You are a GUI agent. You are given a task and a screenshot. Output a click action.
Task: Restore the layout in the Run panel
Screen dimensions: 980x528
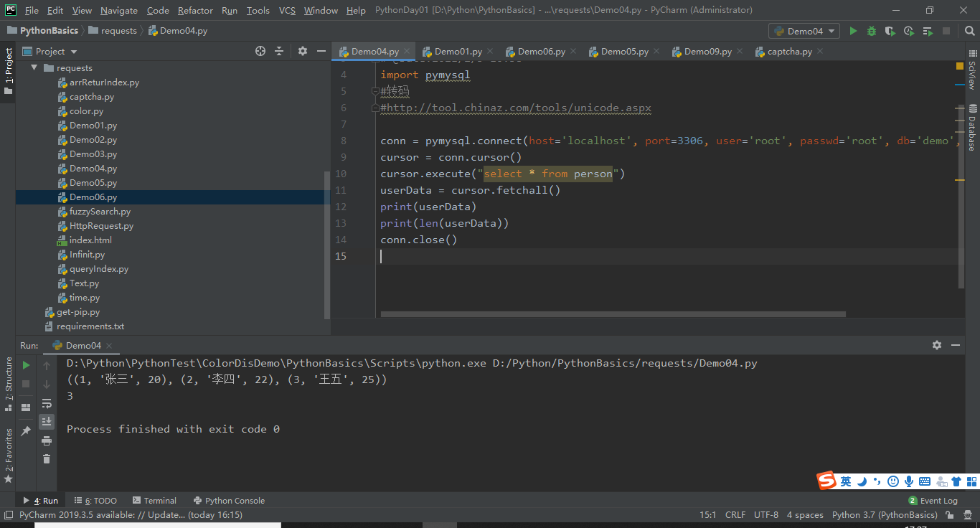[x=26, y=407]
